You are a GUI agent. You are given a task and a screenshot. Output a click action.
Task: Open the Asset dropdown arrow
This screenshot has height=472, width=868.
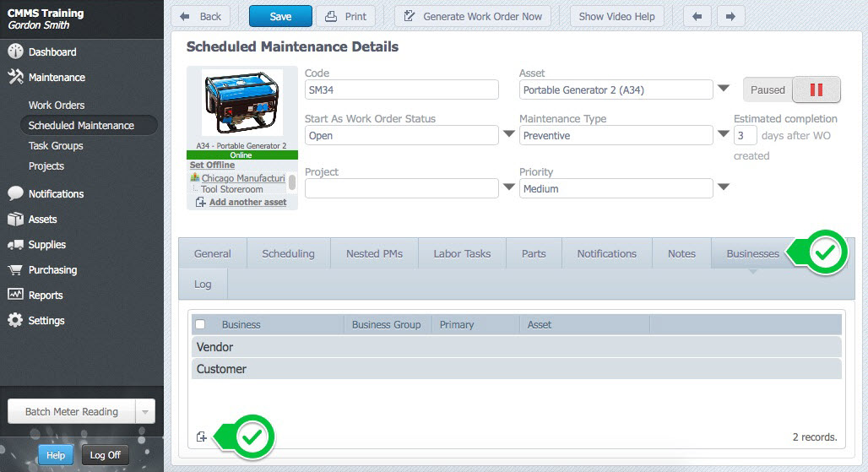click(x=723, y=88)
